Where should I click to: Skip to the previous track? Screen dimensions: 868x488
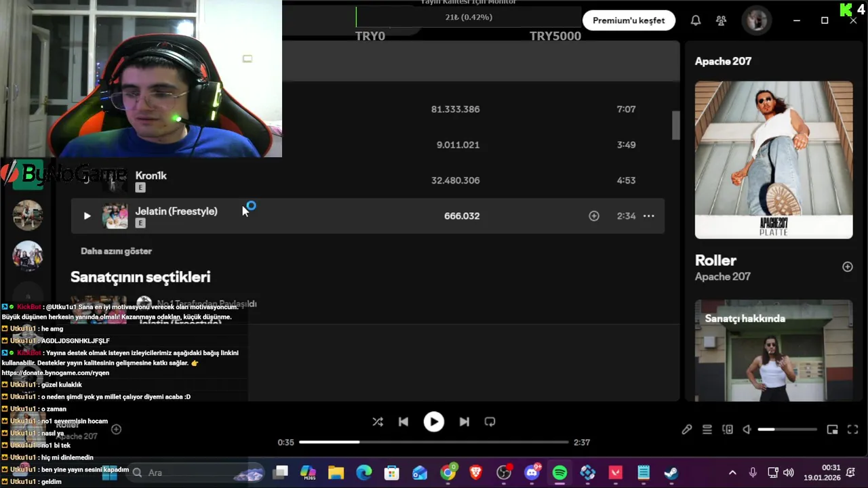(x=403, y=422)
